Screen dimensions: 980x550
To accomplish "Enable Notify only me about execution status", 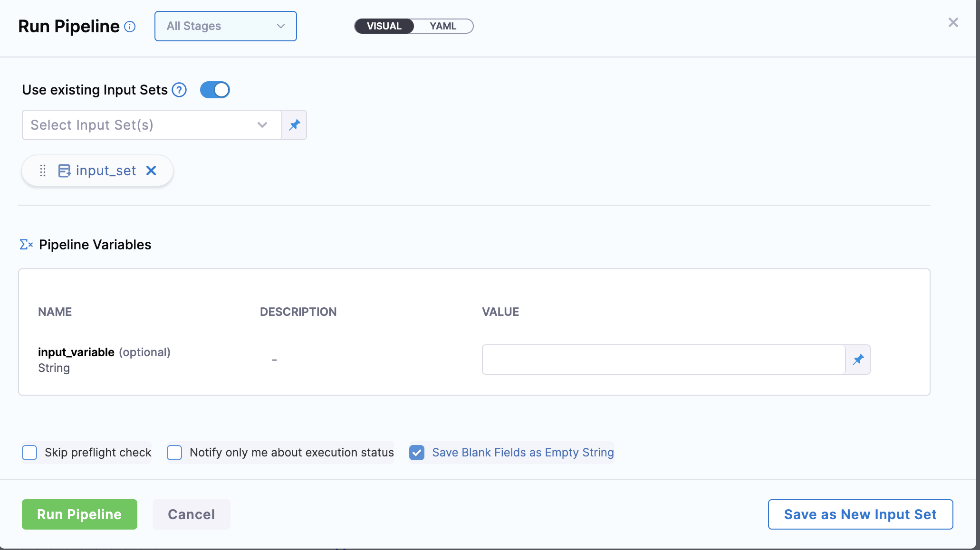I will click(174, 453).
